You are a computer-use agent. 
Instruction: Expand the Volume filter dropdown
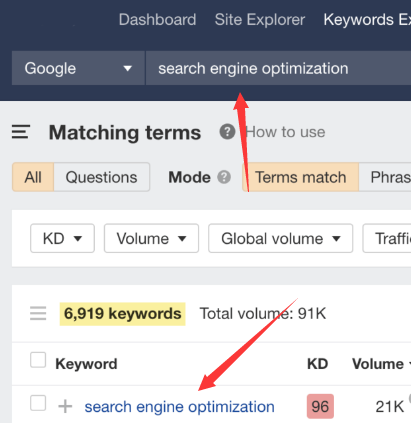(x=151, y=238)
